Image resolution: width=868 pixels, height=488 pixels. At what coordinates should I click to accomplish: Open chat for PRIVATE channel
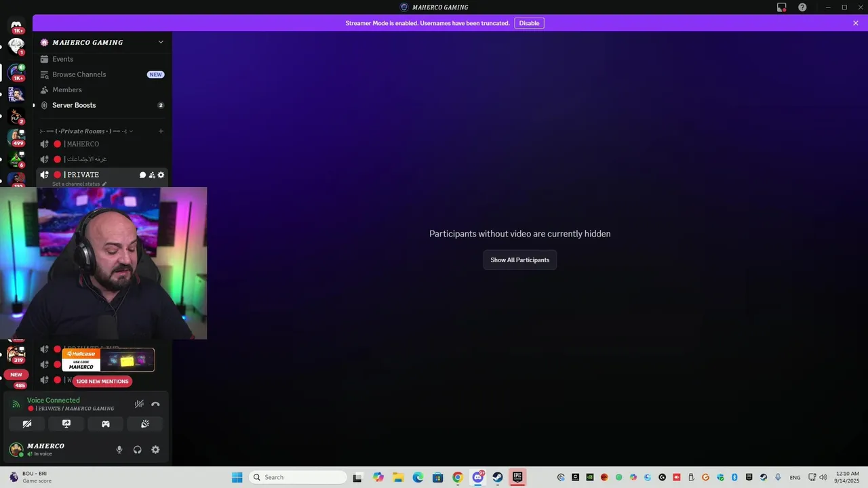coord(143,175)
